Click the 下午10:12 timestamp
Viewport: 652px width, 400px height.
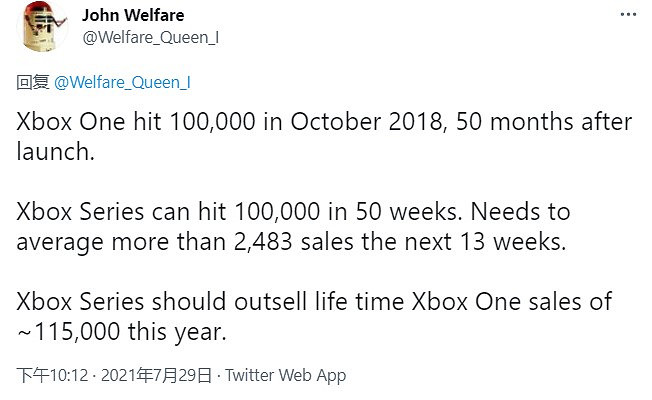coord(50,376)
